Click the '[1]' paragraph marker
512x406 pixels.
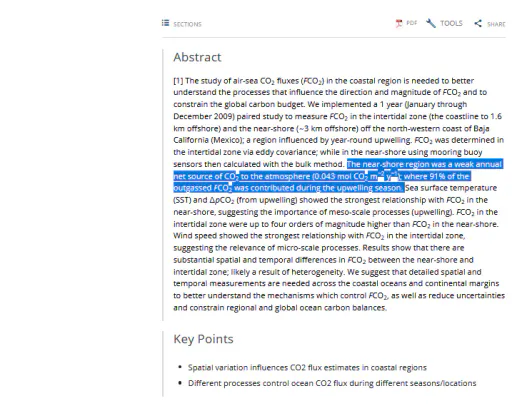178,81
